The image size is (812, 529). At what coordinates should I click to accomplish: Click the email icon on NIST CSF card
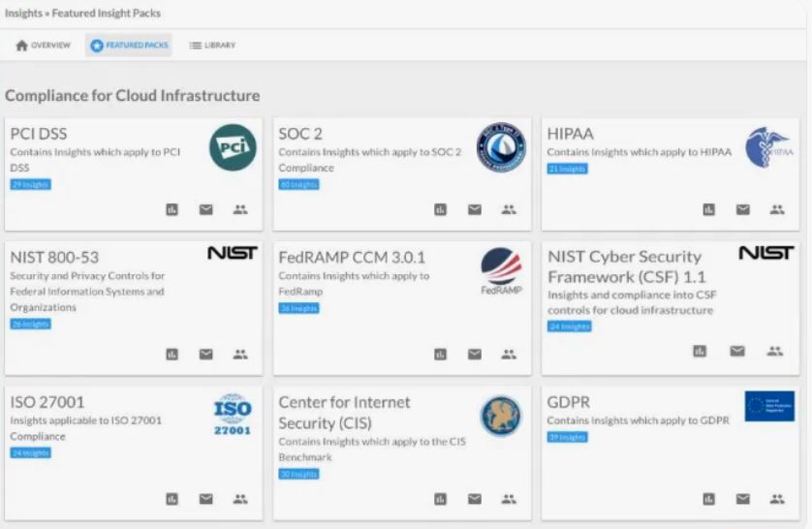tap(737, 351)
